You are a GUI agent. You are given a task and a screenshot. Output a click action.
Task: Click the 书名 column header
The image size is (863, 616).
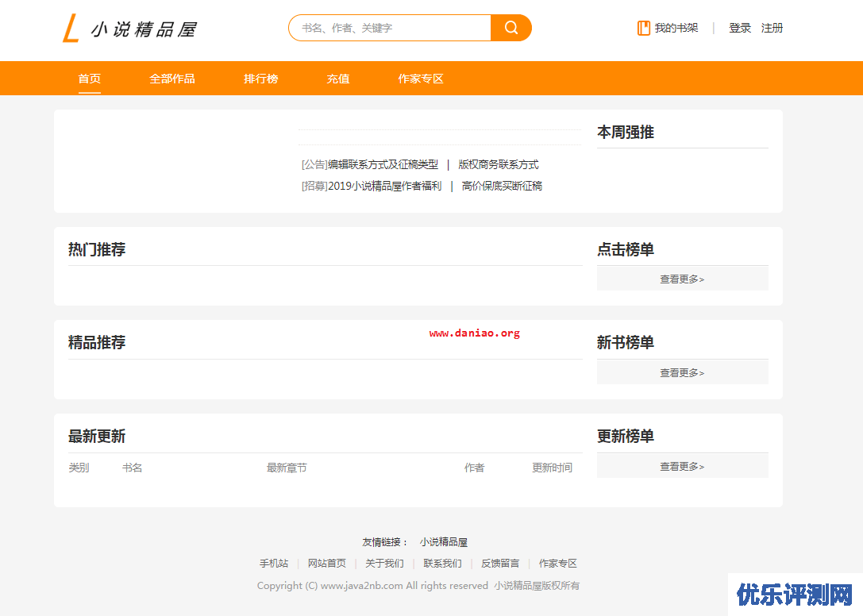[132, 468]
